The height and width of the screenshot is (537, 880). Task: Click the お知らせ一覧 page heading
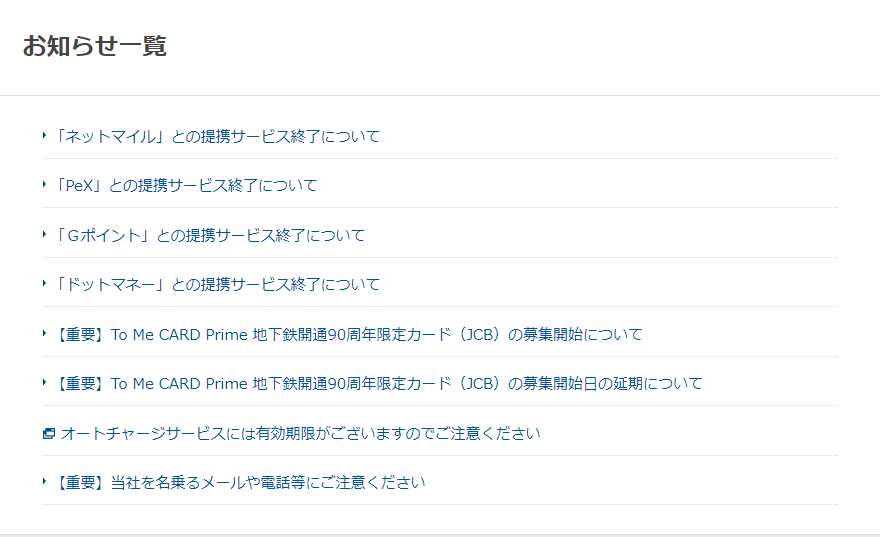[x=94, y=46]
